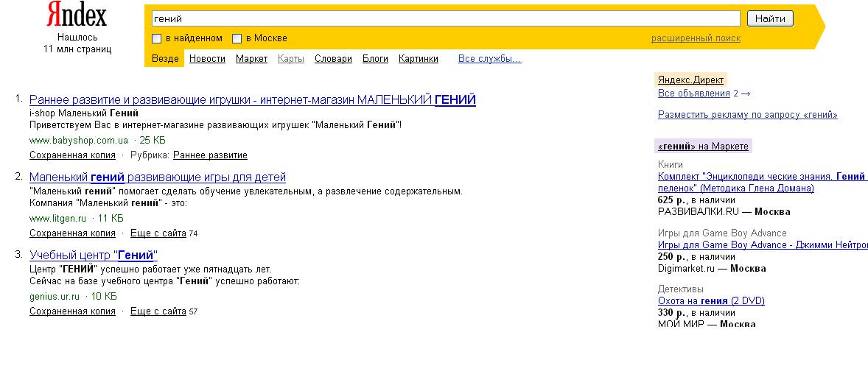The image size is (868, 377).
Task: Click the 'i-shop Маленький Гений' snippet text
Action: pos(83,113)
